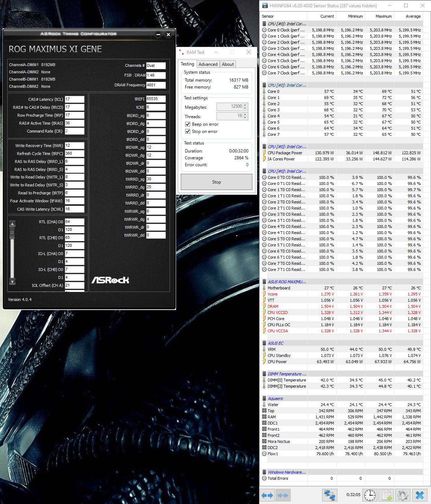Click the clock icon beside Core 0 Clock
The width and height of the screenshot is (431, 504).
point(264,30)
